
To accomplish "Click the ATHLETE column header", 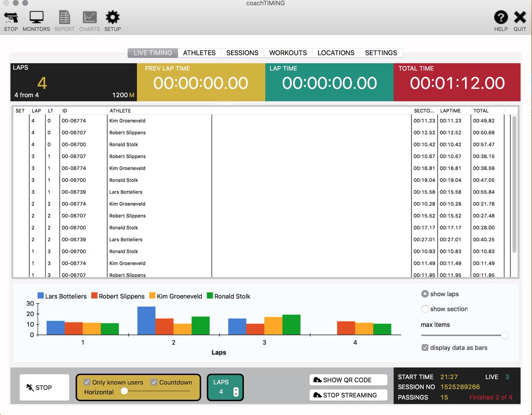I will point(160,111).
